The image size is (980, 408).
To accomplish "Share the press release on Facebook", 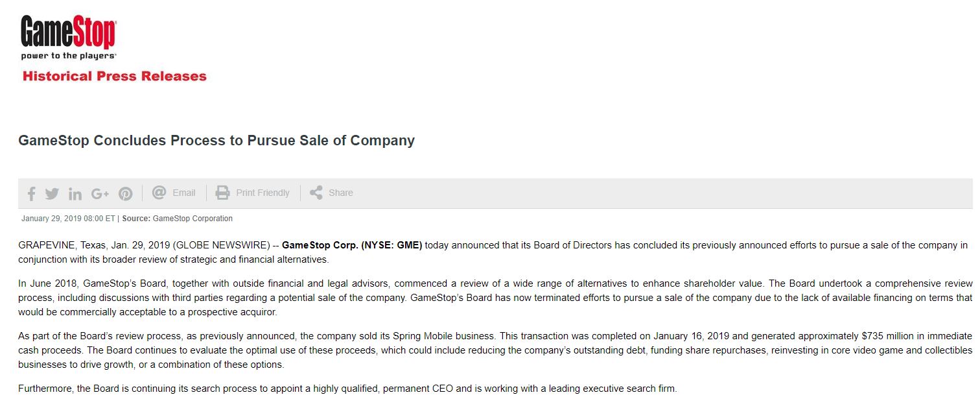I will click(x=31, y=194).
